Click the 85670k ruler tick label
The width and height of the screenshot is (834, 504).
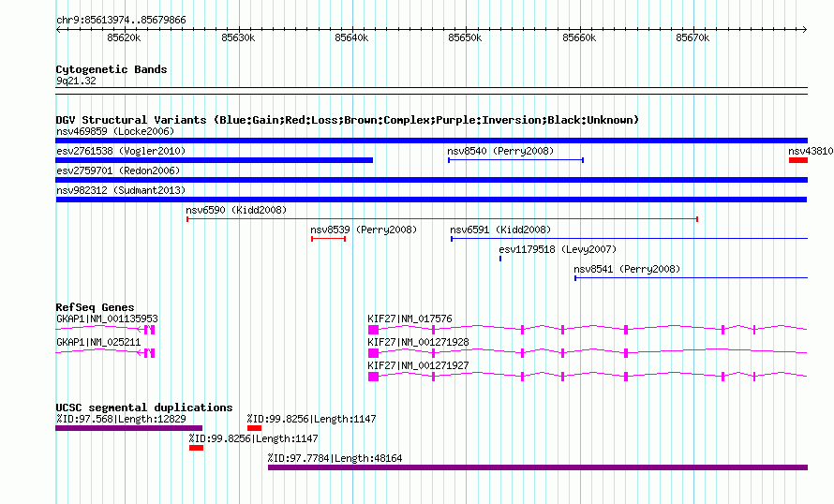coord(693,37)
